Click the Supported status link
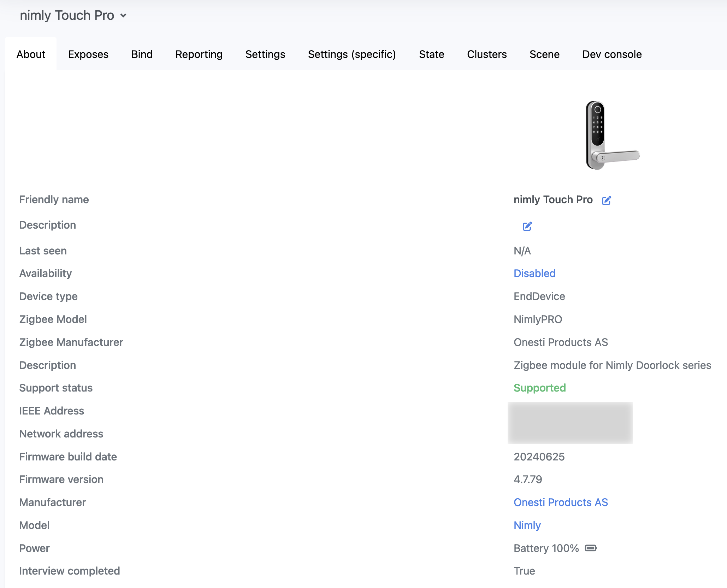 (539, 388)
